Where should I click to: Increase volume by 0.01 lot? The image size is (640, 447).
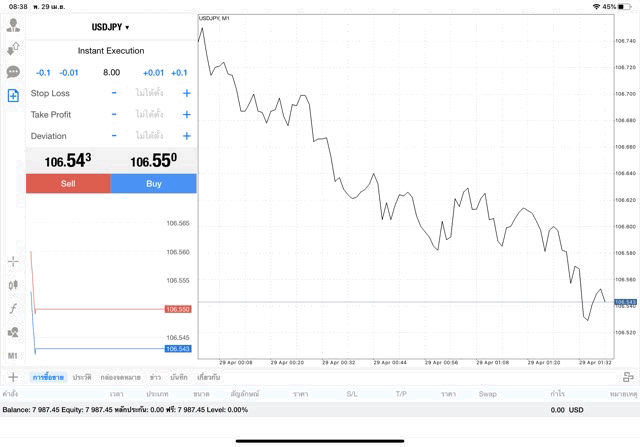pos(153,72)
